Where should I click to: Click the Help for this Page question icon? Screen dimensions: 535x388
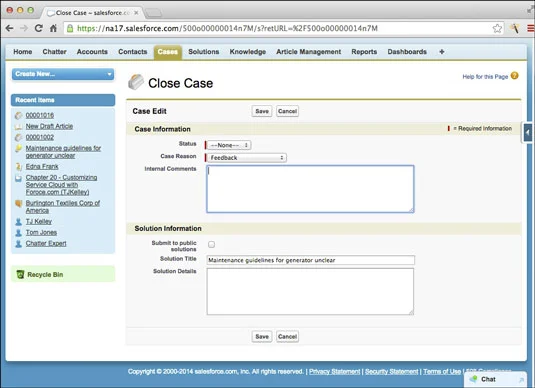point(515,76)
